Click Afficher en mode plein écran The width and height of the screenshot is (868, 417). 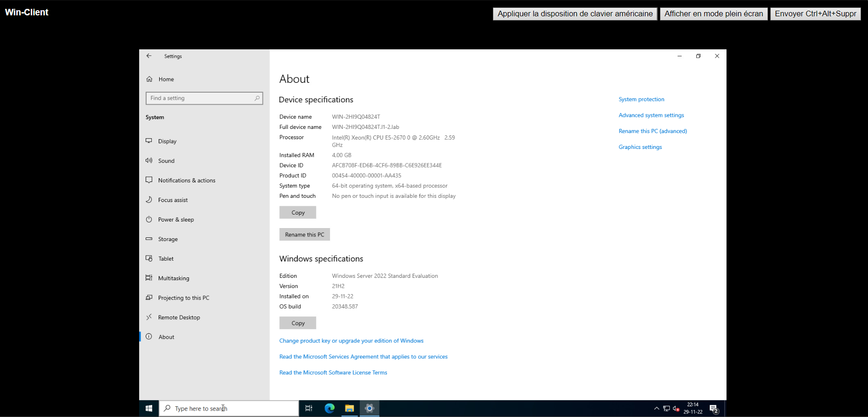[714, 13]
